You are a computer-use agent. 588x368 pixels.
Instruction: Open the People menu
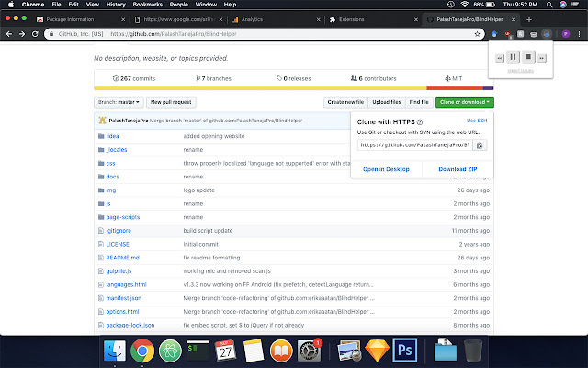point(179,5)
